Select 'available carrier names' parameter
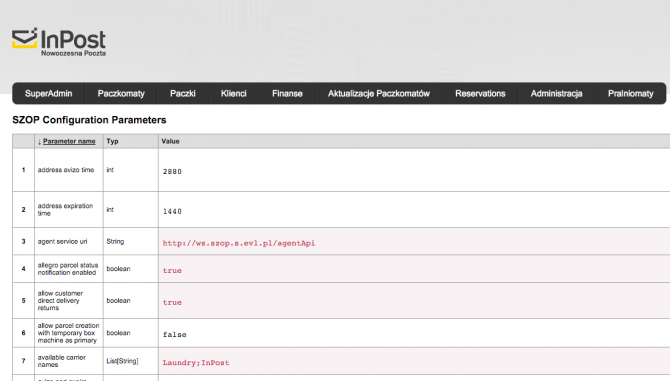This screenshot has height=381, width=670. click(x=62, y=361)
